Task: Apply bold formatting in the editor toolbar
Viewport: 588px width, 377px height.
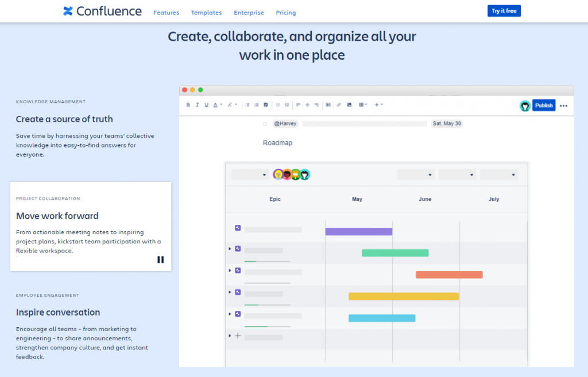Action: coord(188,105)
